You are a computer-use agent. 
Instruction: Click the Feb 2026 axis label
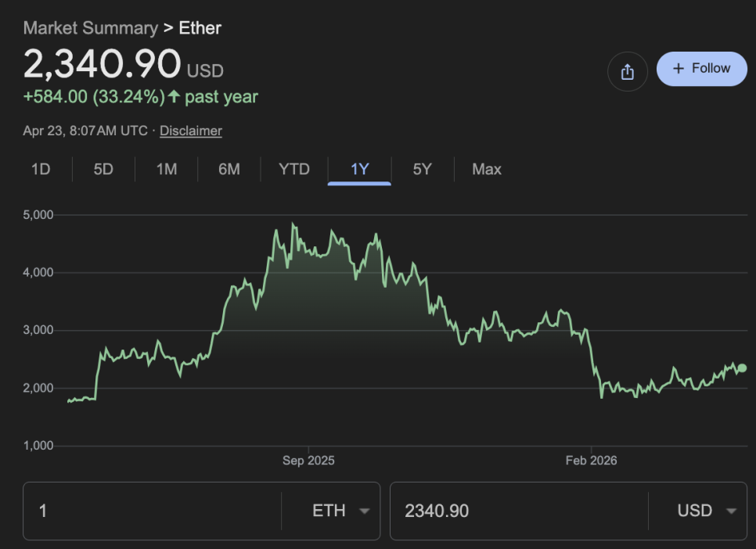pos(591,461)
